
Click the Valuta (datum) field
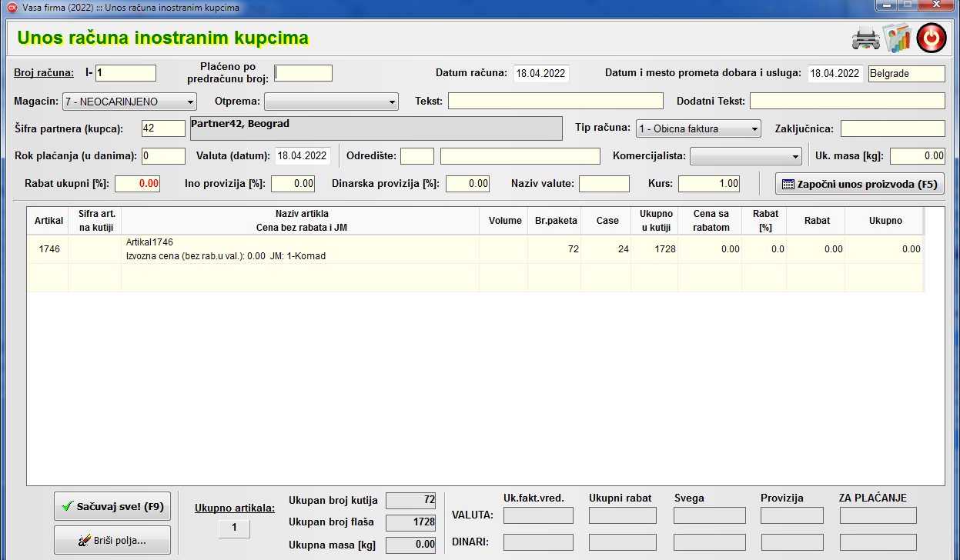303,156
